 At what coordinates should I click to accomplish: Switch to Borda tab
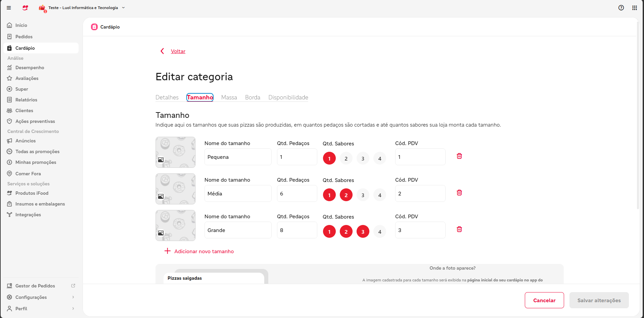click(252, 97)
